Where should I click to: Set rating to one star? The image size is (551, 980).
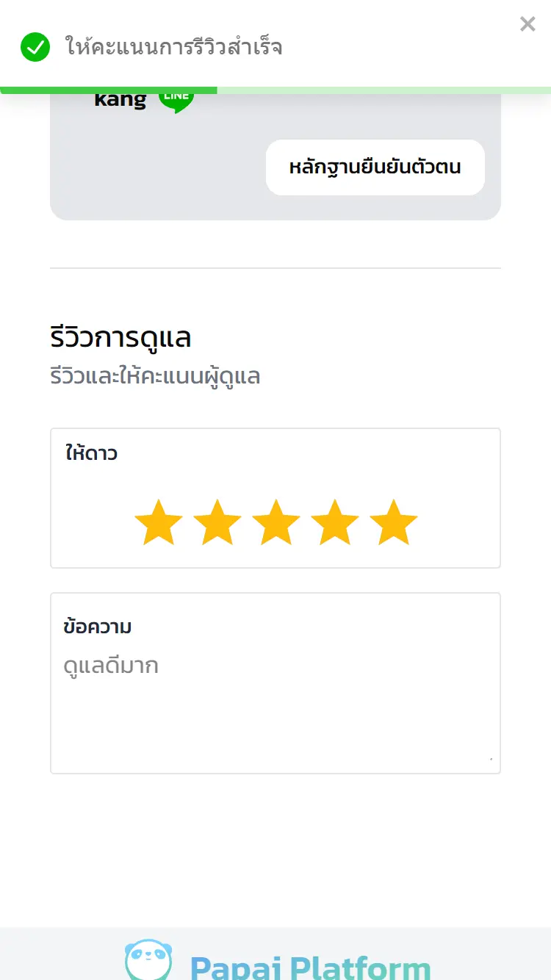159,522
